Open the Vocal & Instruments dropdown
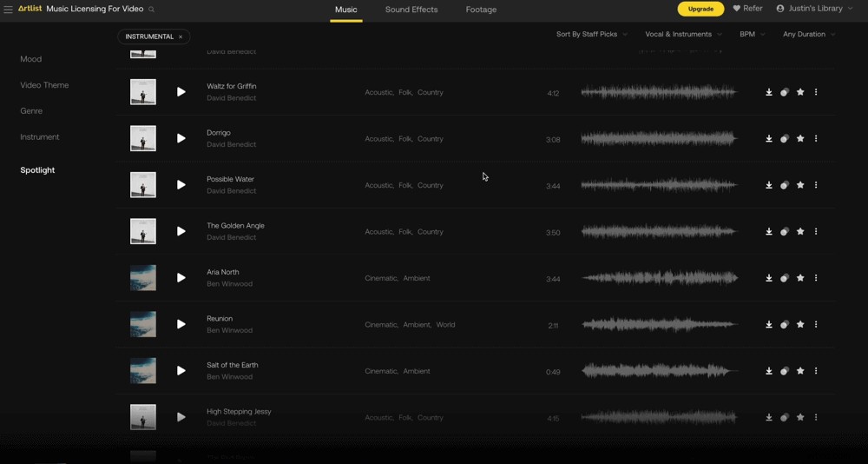 click(x=684, y=35)
